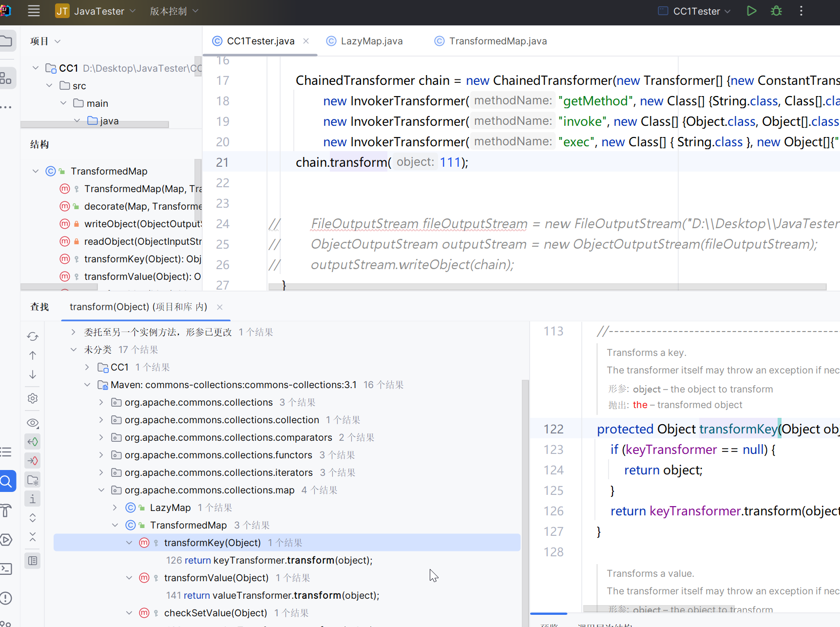Open the main hamburger menu
Screen dimensions: 840x627
(34, 11)
